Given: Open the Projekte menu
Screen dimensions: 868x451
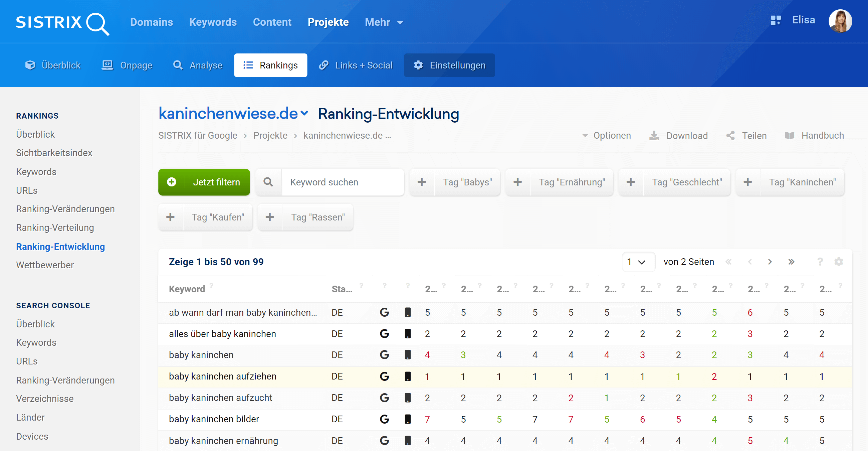Looking at the screenshot, I should (x=328, y=22).
